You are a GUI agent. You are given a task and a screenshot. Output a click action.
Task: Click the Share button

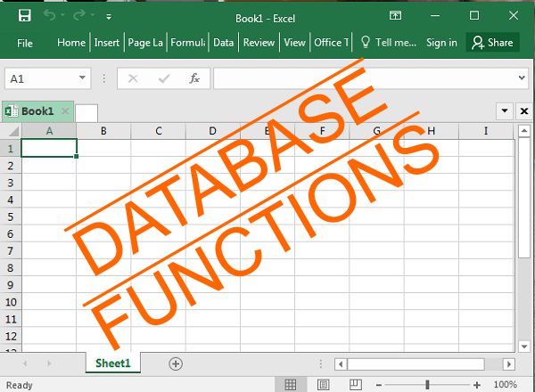pos(492,43)
